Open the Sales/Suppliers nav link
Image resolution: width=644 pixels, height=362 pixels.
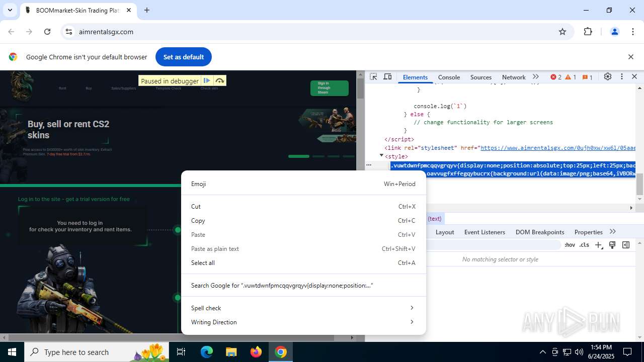coord(124,88)
